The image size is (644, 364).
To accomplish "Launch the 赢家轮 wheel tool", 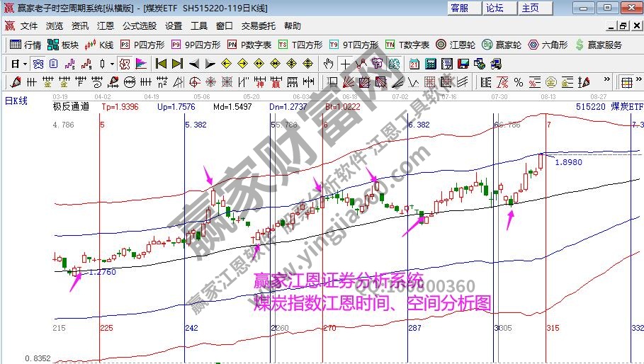I will click(501, 45).
